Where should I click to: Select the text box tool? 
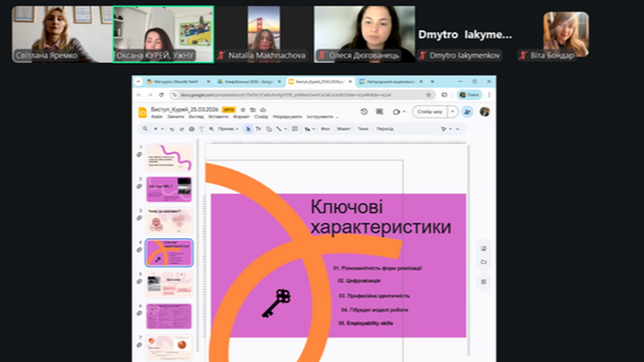coord(258,129)
